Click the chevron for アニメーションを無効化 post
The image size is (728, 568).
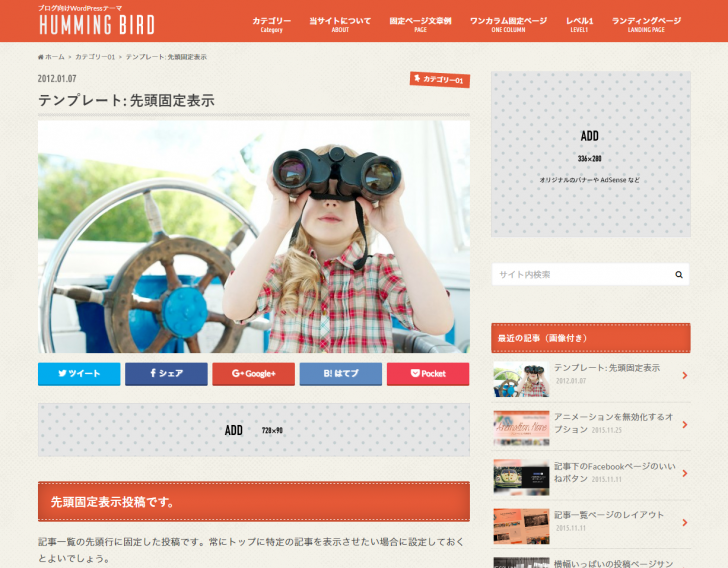click(x=685, y=424)
